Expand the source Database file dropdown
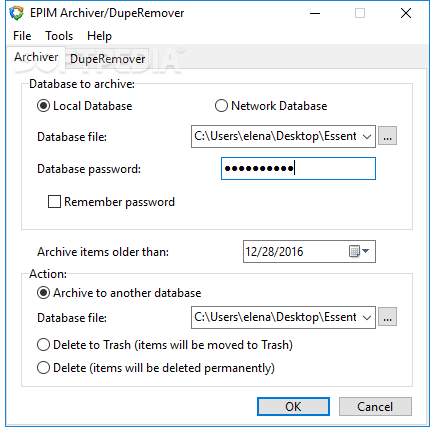This screenshot has height=427, width=430. (367, 136)
